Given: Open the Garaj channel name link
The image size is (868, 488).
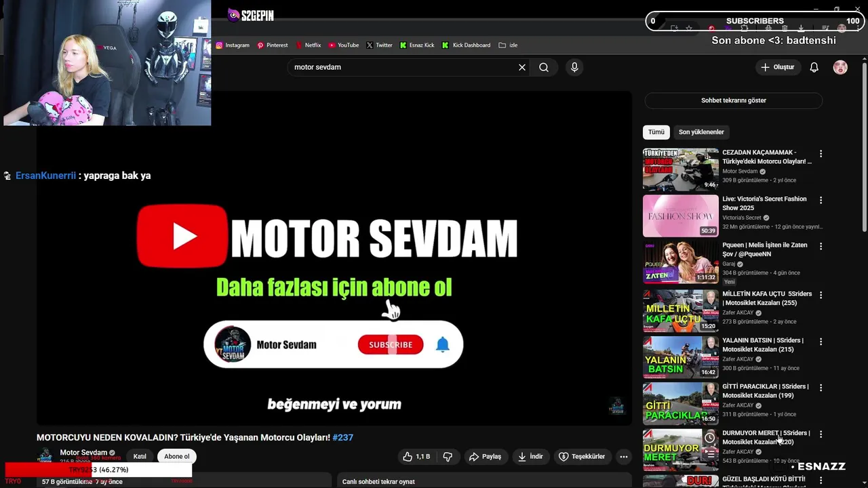Looking at the screenshot, I should click(x=729, y=264).
